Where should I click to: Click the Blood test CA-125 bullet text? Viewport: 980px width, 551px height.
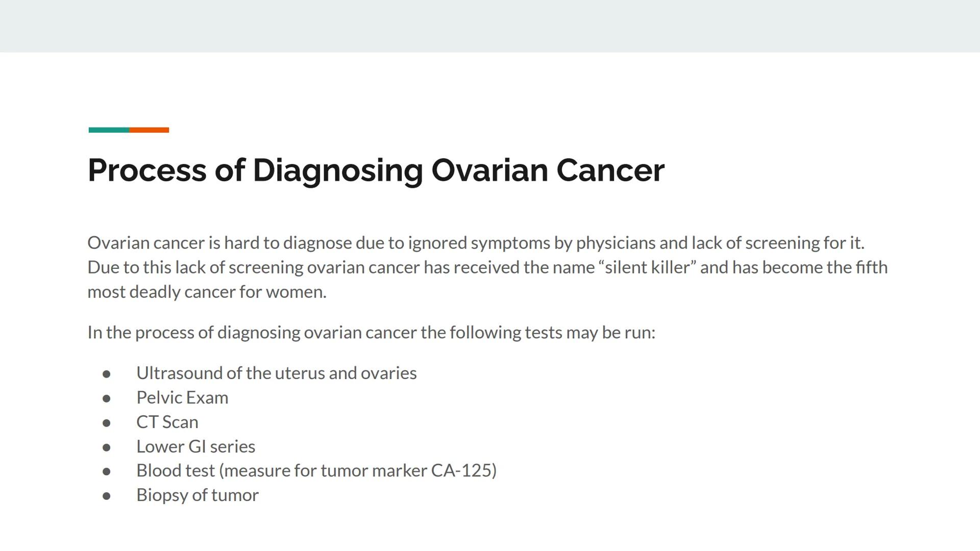(316, 470)
